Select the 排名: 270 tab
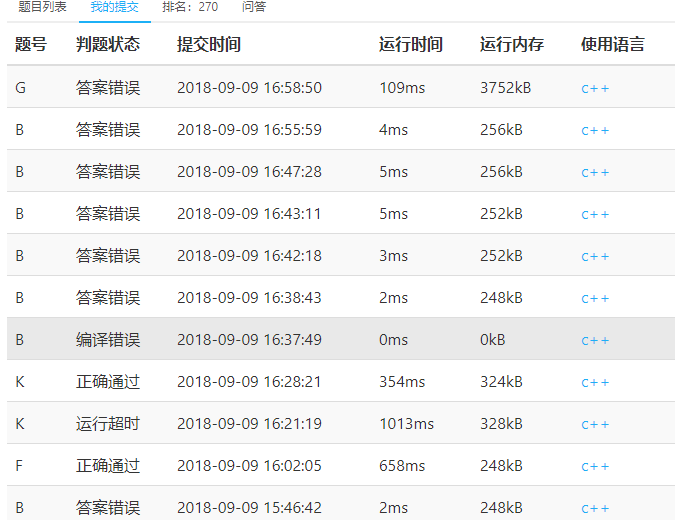Image resolution: width=687 pixels, height=520 pixels. pos(190,7)
